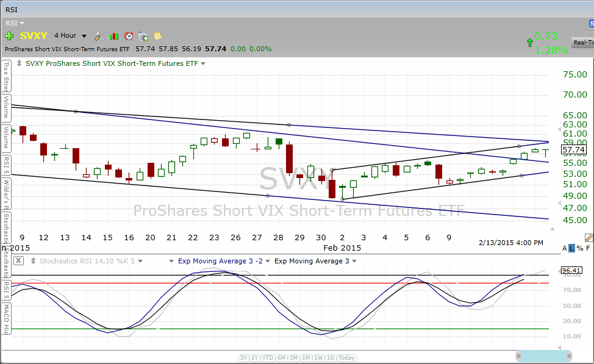Click the 57.85 high price value
The height and width of the screenshot is (364, 594).
[168, 49]
